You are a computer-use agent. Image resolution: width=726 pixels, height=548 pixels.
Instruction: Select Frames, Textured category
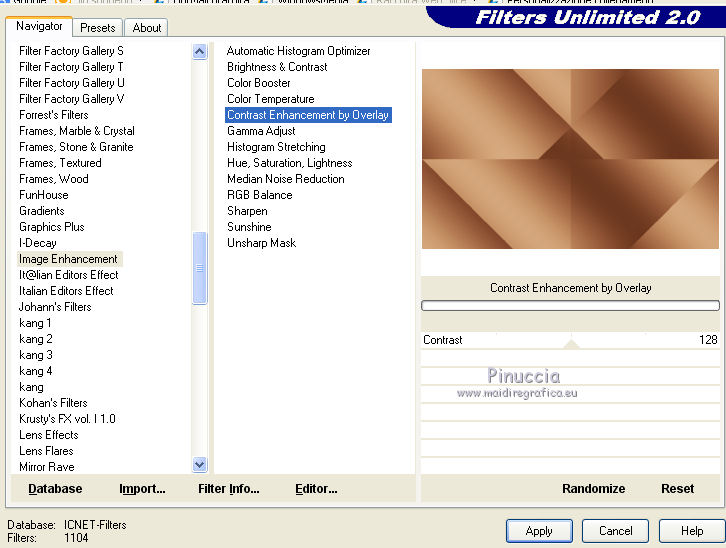(60, 163)
